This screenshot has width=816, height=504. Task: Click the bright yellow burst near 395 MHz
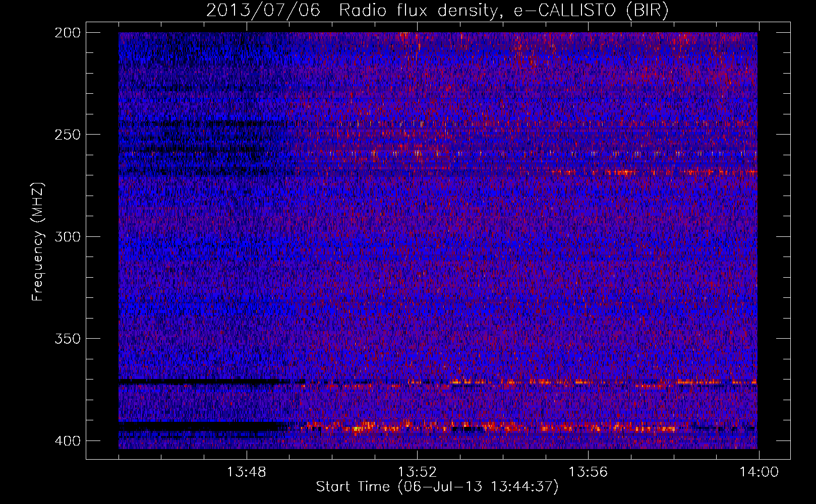(x=357, y=429)
